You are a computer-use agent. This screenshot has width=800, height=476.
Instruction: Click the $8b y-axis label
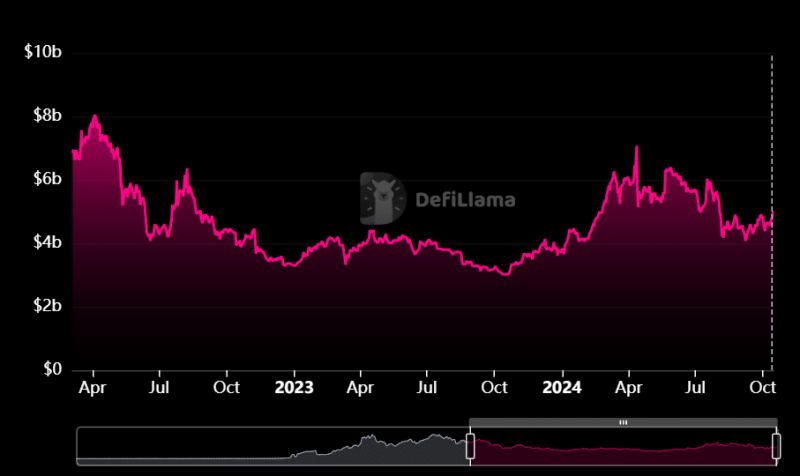tap(47, 115)
